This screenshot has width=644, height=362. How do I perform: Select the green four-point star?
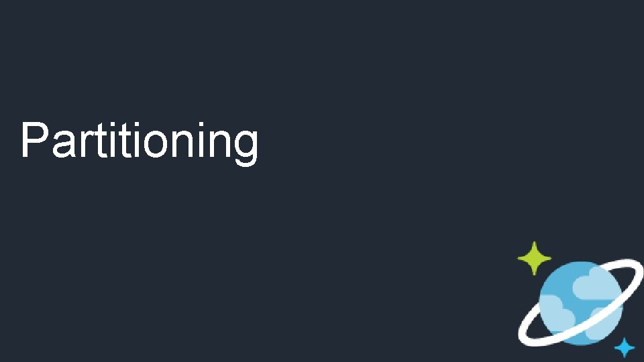(534, 258)
